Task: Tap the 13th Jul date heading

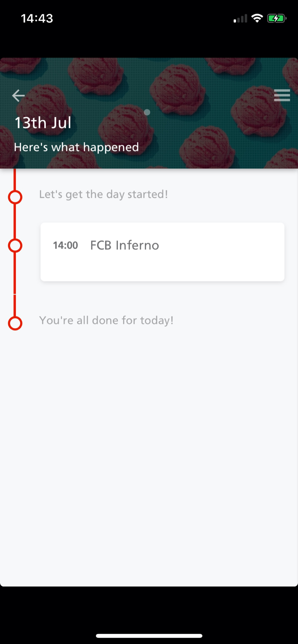Action: click(x=43, y=123)
